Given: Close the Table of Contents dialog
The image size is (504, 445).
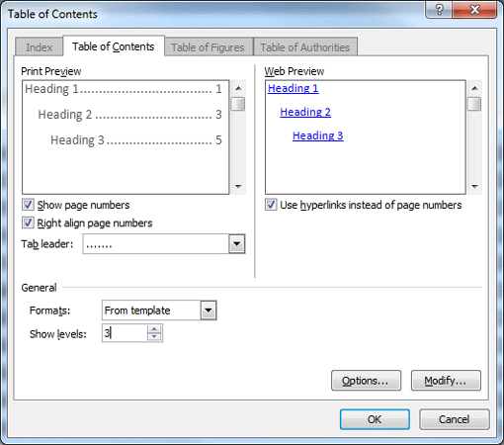Looking at the screenshot, I should pyautogui.click(x=474, y=10).
